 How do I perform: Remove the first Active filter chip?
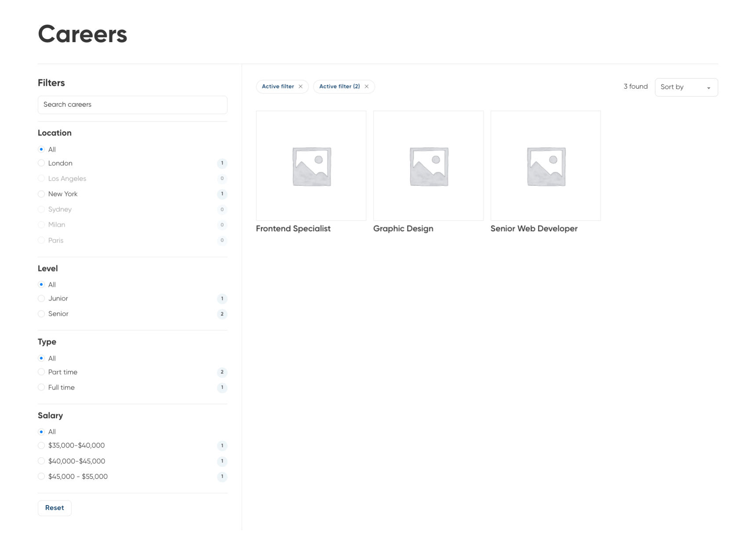click(x=301, y=87)
